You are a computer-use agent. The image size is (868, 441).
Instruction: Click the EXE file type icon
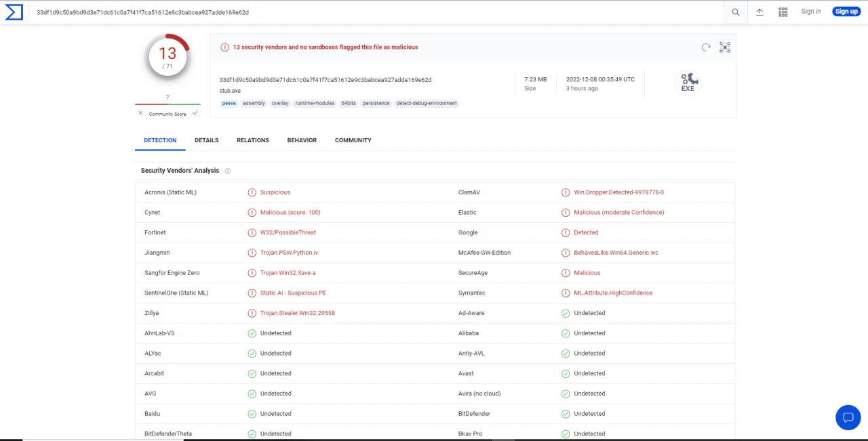coord(688,83)
